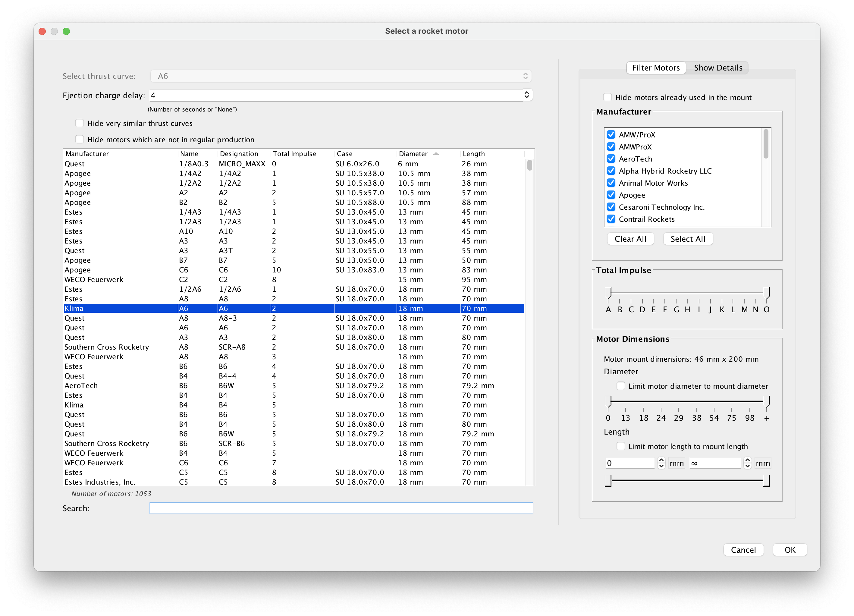The height and width of the screenshot is (616, 854).
Task: Open the ejection charge delay stepper
Action: coord(526,95)
